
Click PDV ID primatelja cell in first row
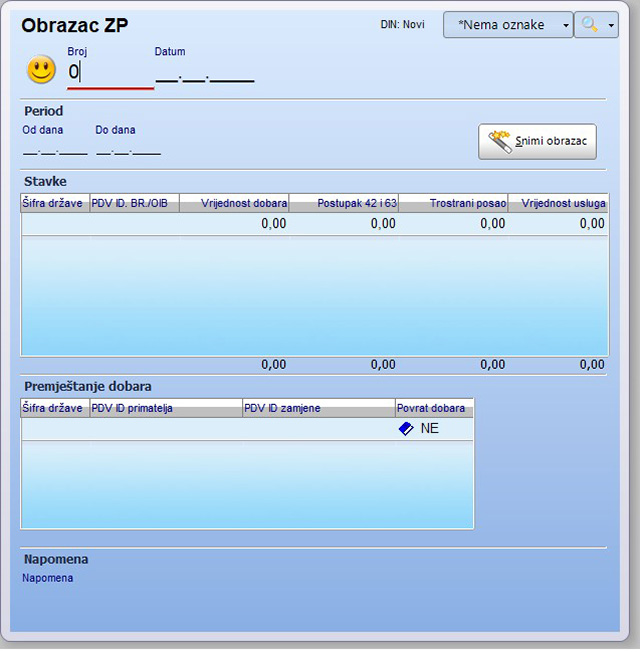pyautogui.click(x=166, y=429)
